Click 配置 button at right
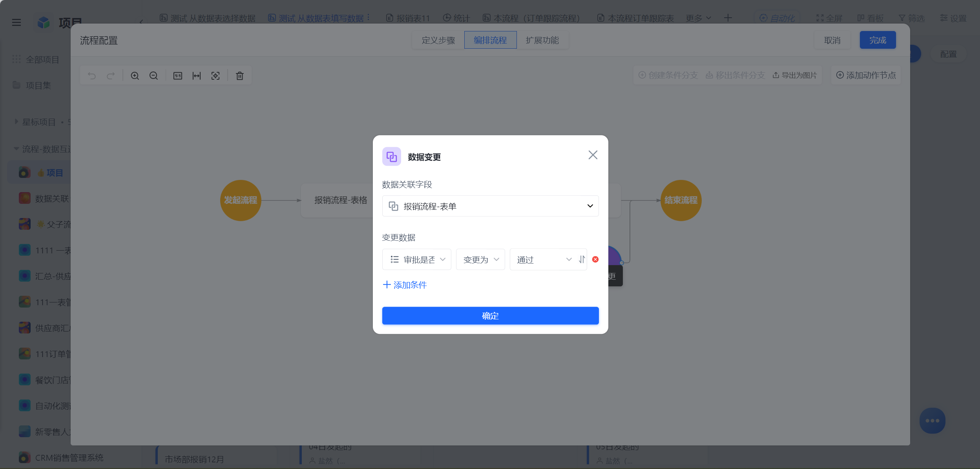This screenshot has width=980, height=469. 948,54
